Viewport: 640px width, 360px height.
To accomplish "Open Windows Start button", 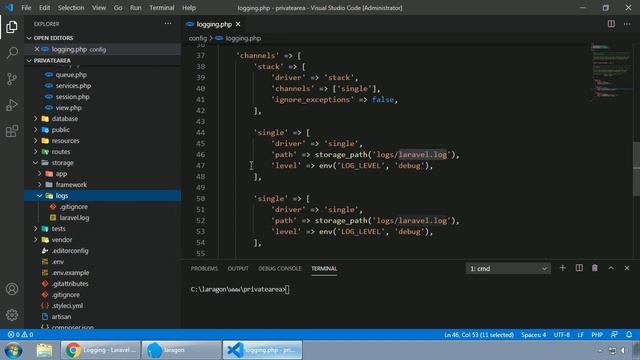I will 13,350.
